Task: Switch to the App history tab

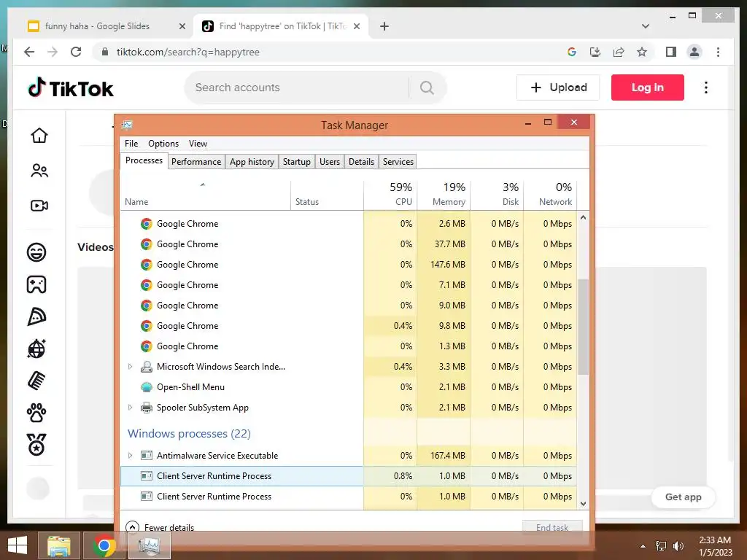Action: 252,161
